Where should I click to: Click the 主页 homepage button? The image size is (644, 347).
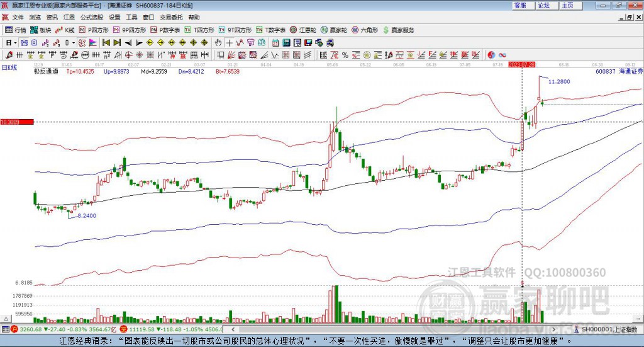(x=570, y=5)
